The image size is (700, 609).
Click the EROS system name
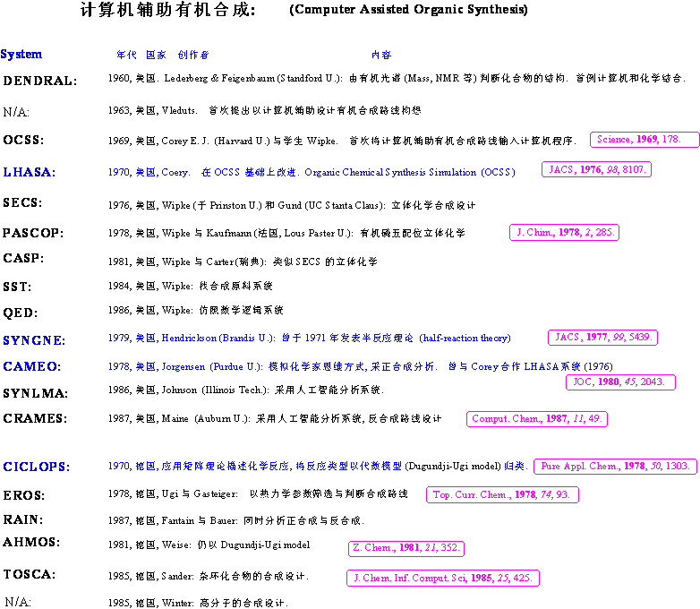[23, 495]
